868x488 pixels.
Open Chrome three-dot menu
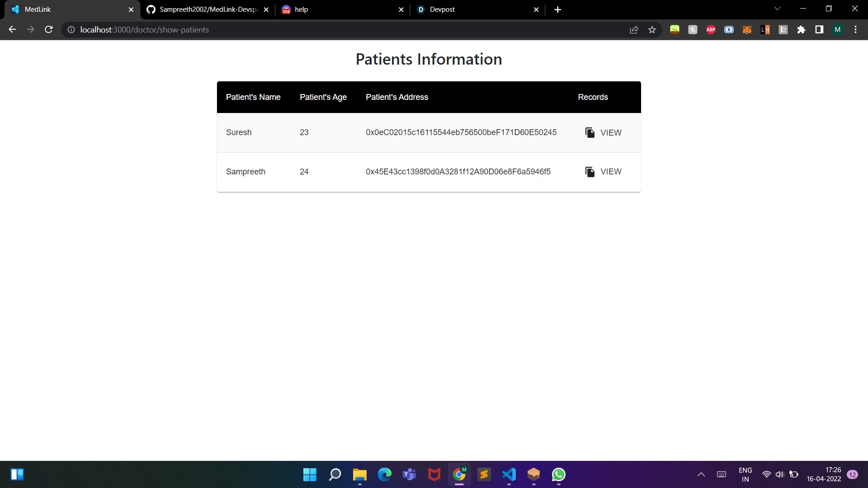click(855, 30)
